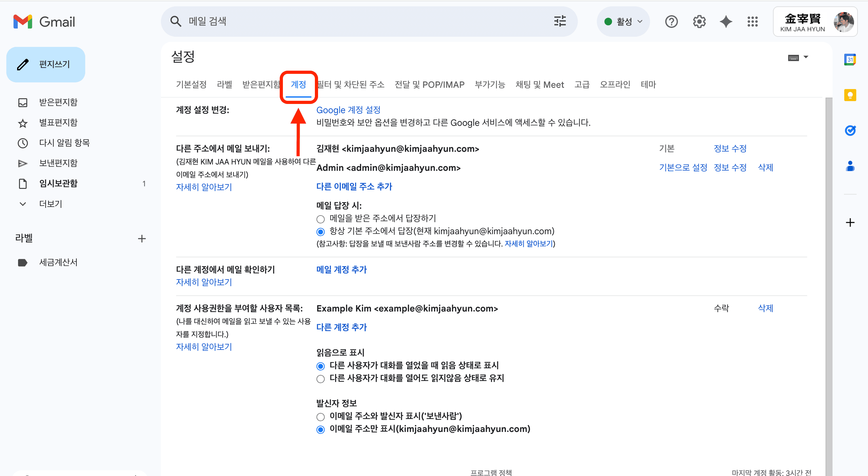The height and width of the screenshot is (476, 868).
Task: Open Gemini sparkle icon in the header
Action: click(726, 21)
